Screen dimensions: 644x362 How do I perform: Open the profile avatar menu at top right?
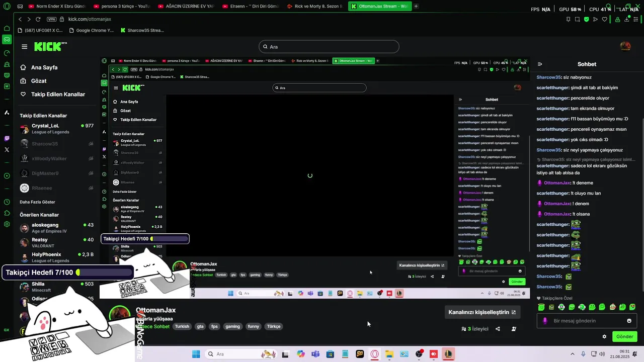(625, 46)
